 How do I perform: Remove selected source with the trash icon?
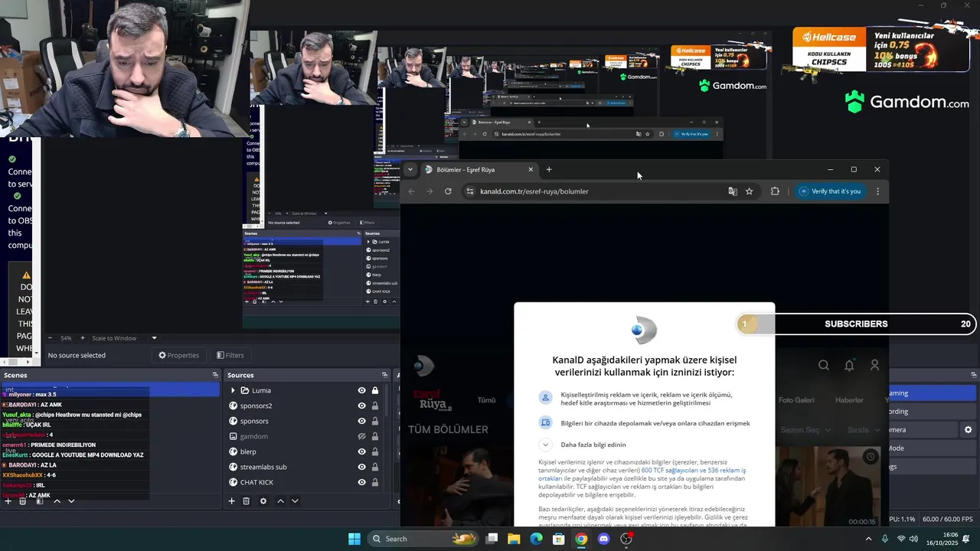(246, 501)
